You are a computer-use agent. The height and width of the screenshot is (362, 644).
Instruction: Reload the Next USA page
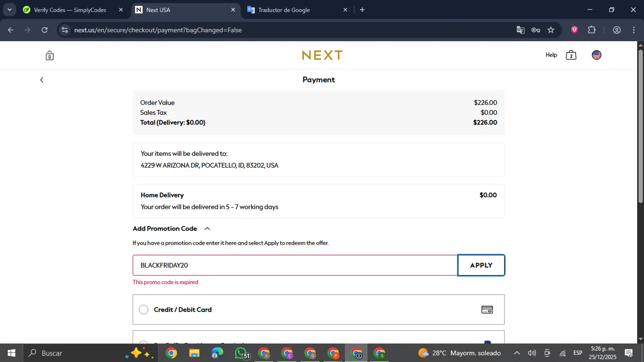(x=45, y=30)
